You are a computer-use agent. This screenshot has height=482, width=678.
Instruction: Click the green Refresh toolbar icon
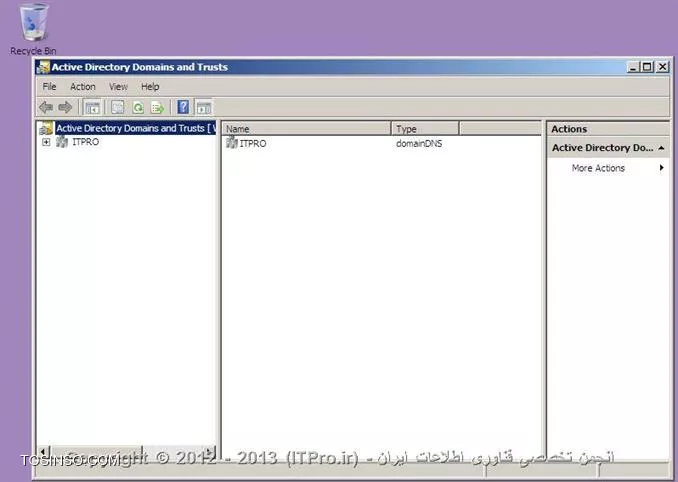[x=138, y=107]
